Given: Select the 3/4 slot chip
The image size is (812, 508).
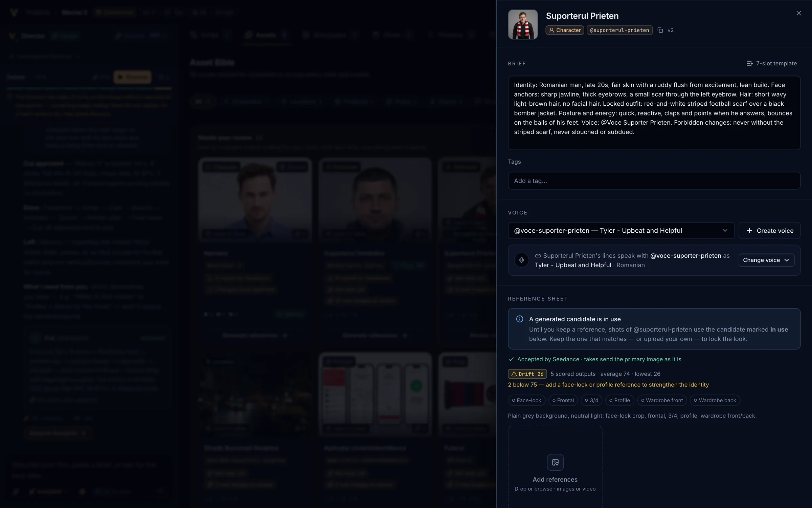Looking at the screenshot, I should [x=591, y=400].
